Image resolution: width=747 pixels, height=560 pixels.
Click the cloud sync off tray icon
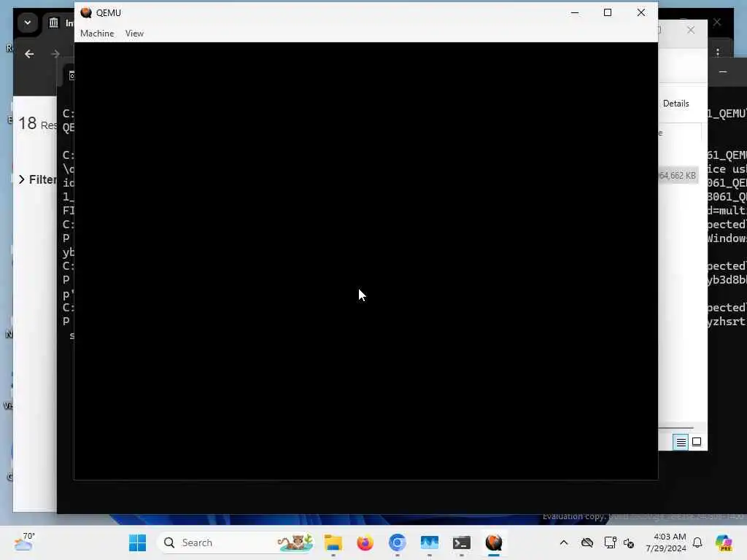pyautogui.click(x=587, y=542)
